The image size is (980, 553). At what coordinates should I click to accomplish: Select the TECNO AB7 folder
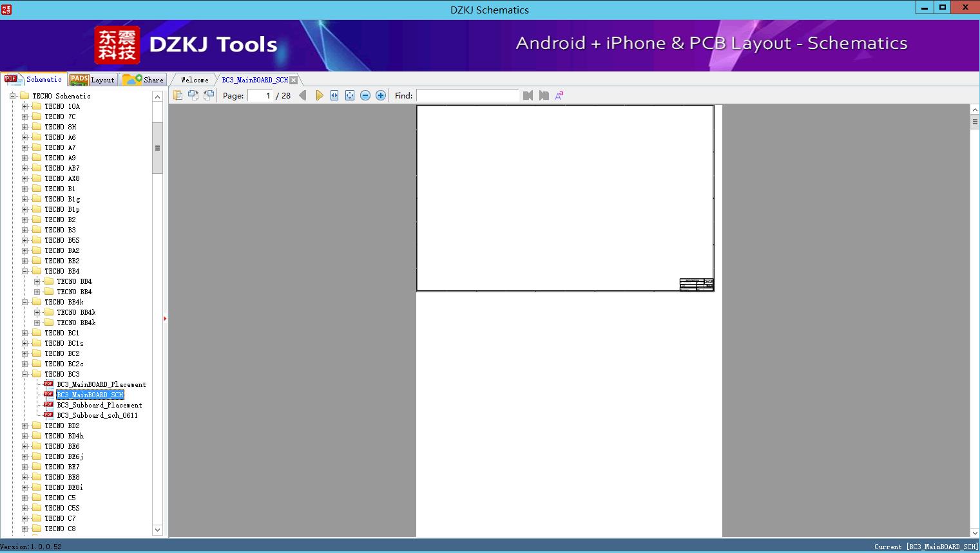coord(62,168)
